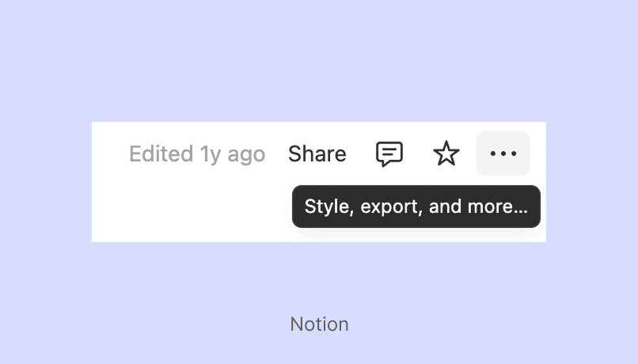638x364 pixels.
Task: Open the three-dot more options menu
Action: [x=503, y=154]
